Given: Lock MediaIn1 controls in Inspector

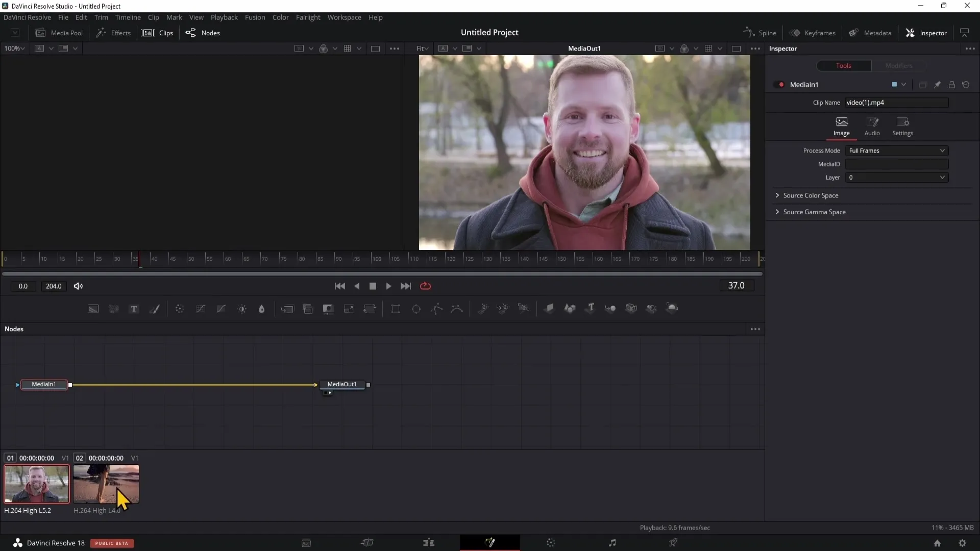Looking at the screenshot, I should [951, 85].
